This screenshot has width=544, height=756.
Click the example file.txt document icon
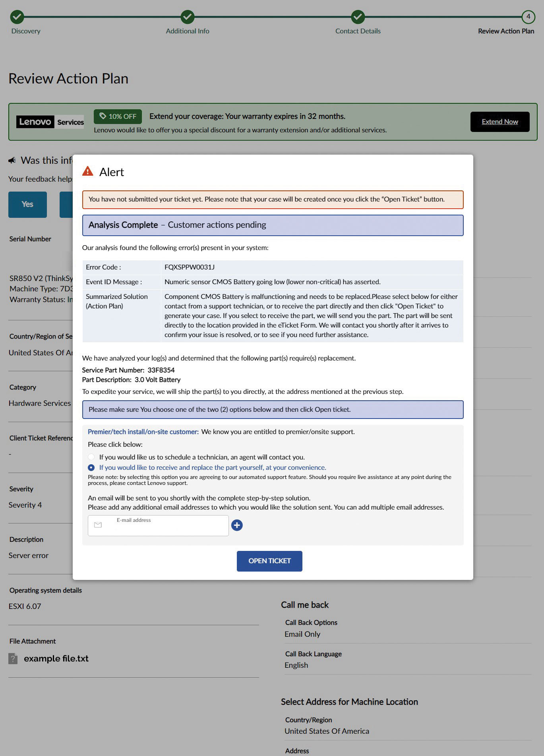click(x=13, y=659)
